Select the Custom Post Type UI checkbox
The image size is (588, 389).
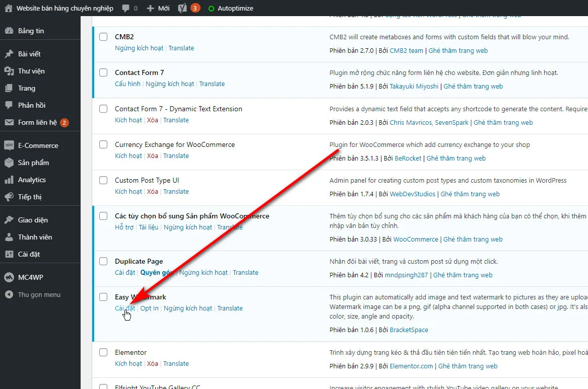click(x=103, y=180)
